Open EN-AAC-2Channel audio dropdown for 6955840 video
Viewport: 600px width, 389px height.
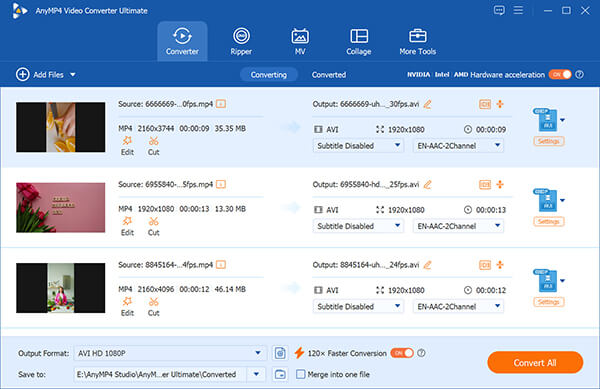coord(458,226)
